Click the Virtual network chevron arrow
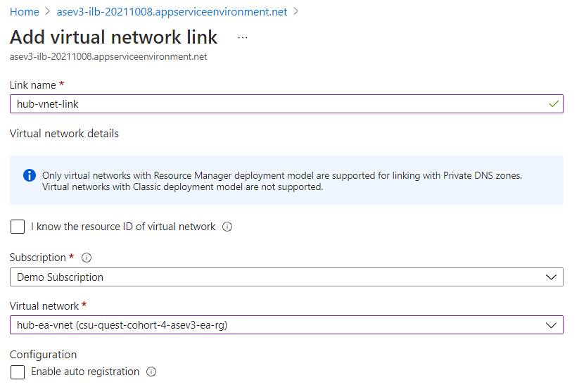579x392 pixels. pos(551,325)
